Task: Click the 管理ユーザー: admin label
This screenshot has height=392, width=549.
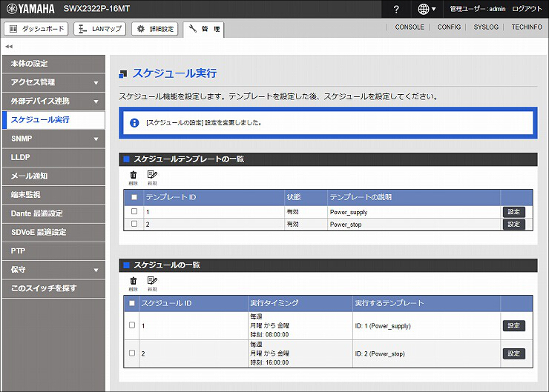Action: pyautogui.click(x=478, y=9)
